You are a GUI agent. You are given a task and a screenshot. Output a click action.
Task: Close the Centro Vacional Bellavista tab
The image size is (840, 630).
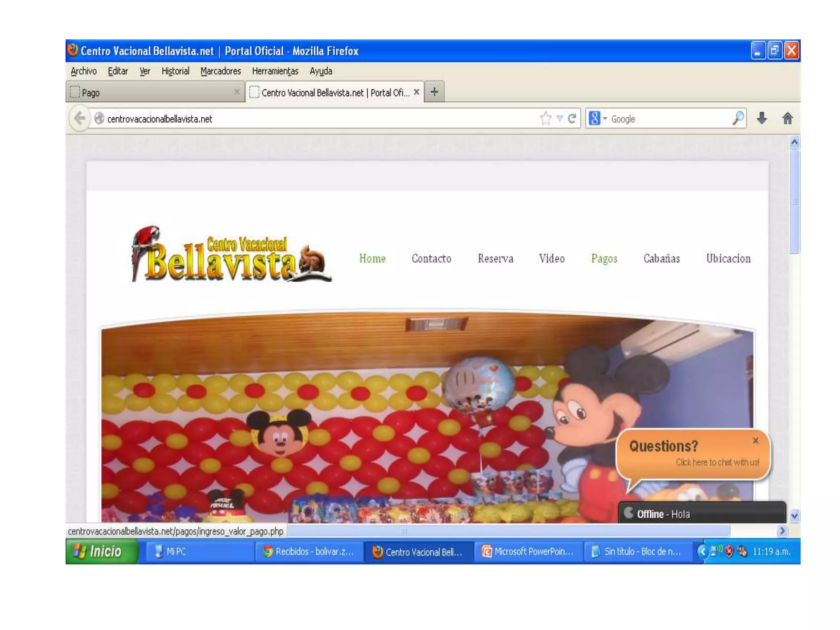click(416, 92)
